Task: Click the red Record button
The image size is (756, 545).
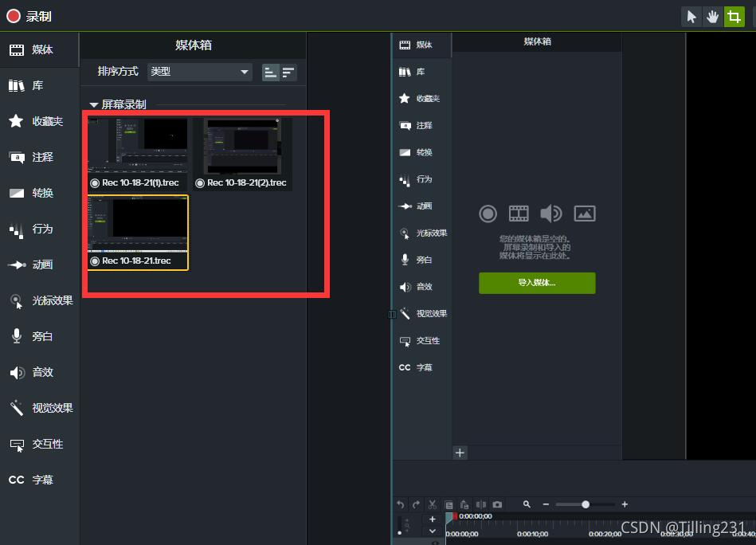Action: (14, 17)
